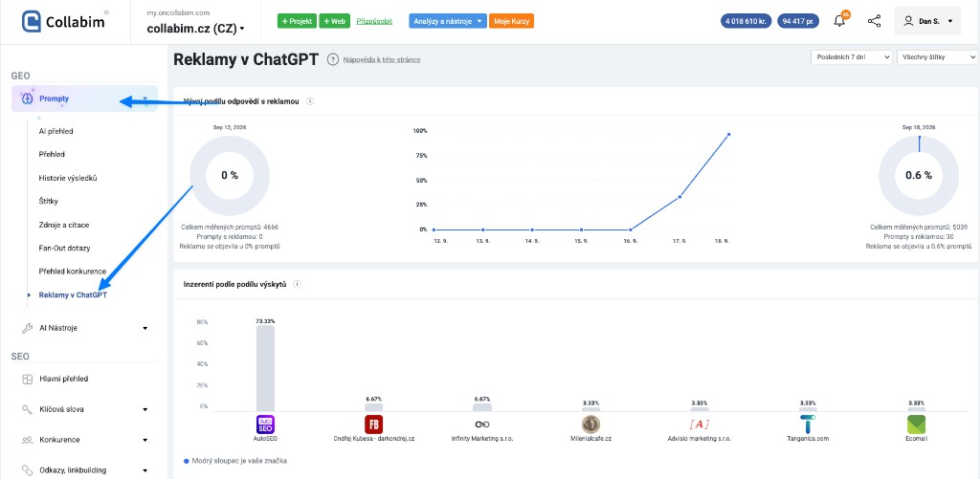Click the Tangenica.com logo
The image size is (980, 479).
pyautogui.click(x=808, y=425)
